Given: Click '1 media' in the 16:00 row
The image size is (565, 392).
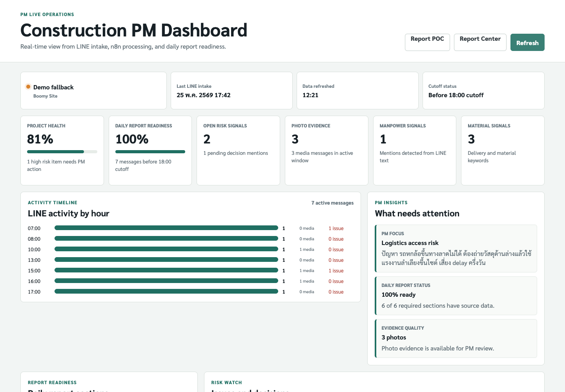Looking at the screenshot, I should (307, 281).
